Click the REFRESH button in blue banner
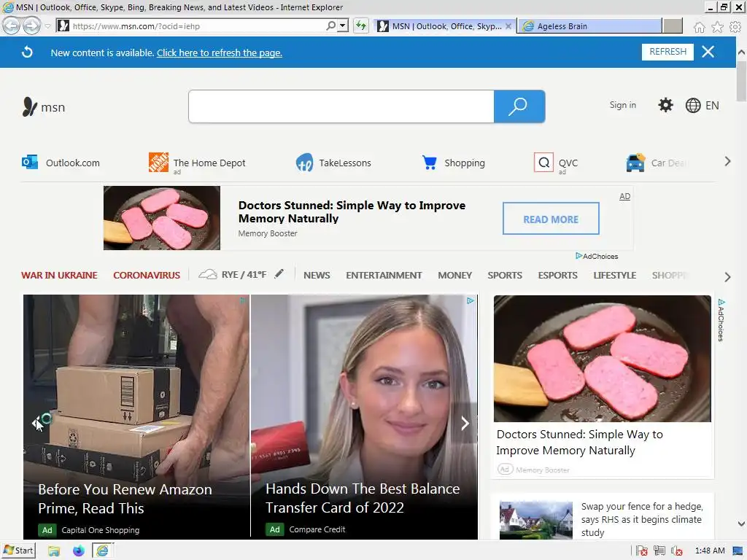This screenshot has height=560, width=747. (667, 52)
